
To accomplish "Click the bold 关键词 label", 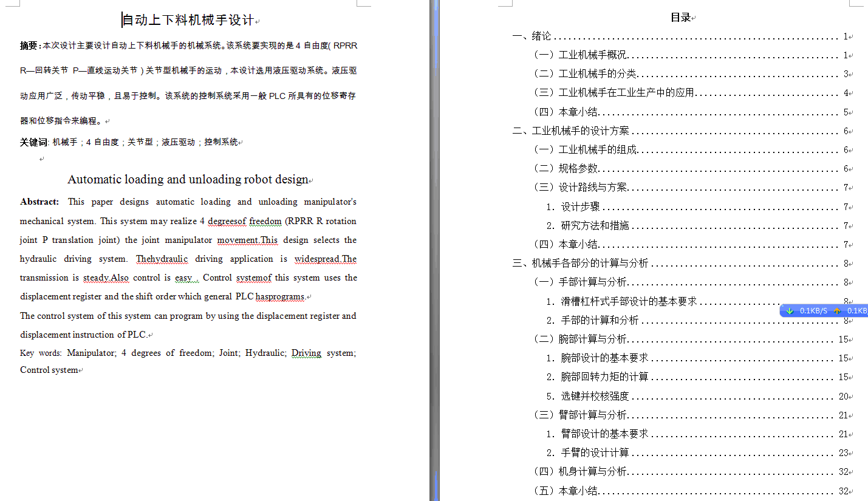I will pos(34,142).
